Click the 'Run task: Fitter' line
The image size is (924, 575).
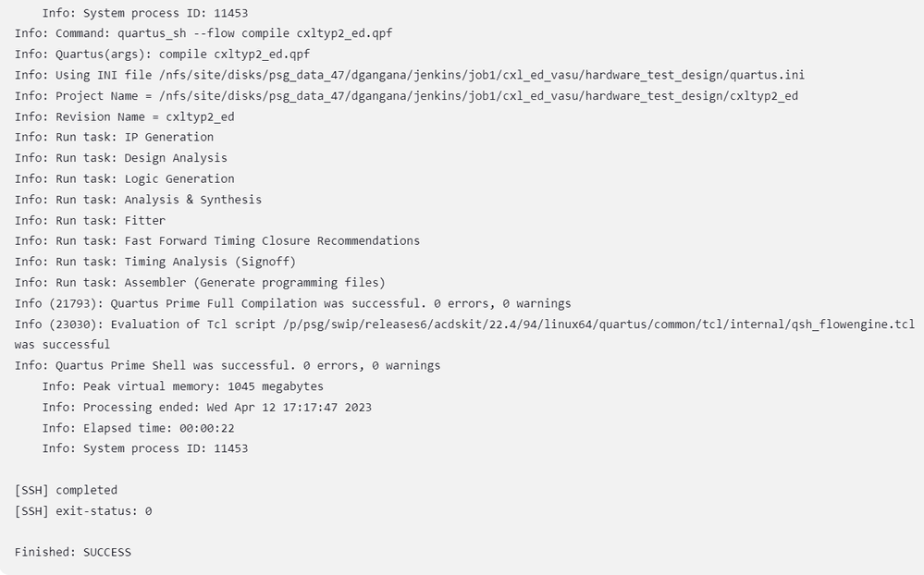pyautogui.click(x=90, y=220)
